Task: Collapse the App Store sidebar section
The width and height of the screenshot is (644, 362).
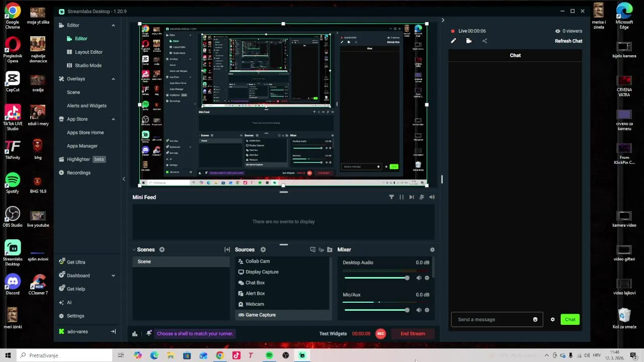Action: tap(113, 119)
